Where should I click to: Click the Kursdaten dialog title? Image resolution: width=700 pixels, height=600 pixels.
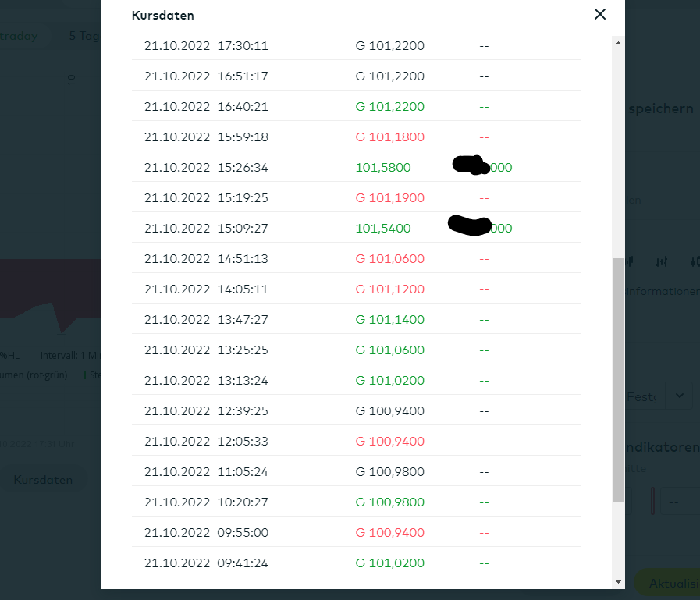click(163, 15)
